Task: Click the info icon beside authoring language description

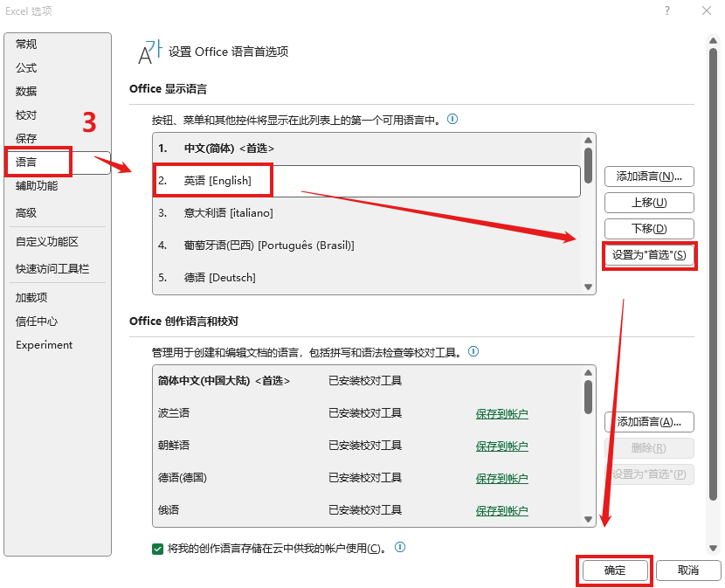Action: (473, 351)
